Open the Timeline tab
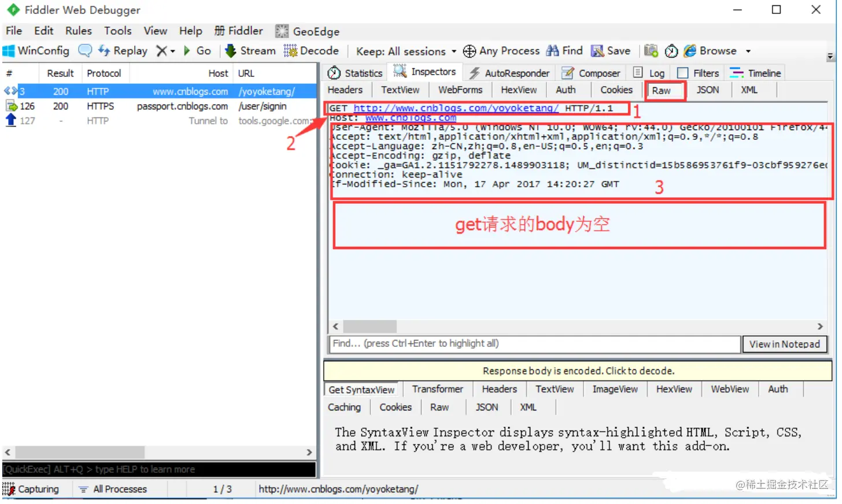 pyautogui.click(x=755, y=73)
